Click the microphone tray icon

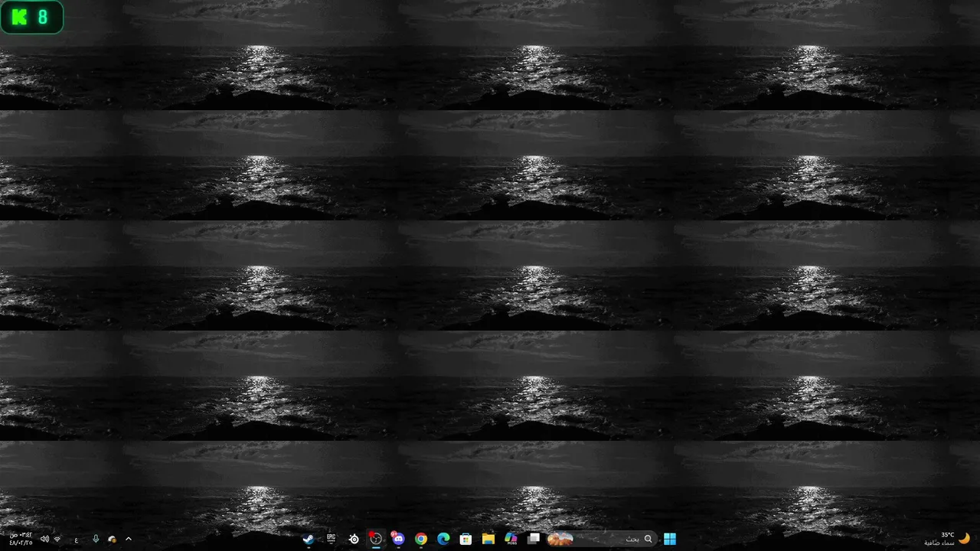pos(96,539)
